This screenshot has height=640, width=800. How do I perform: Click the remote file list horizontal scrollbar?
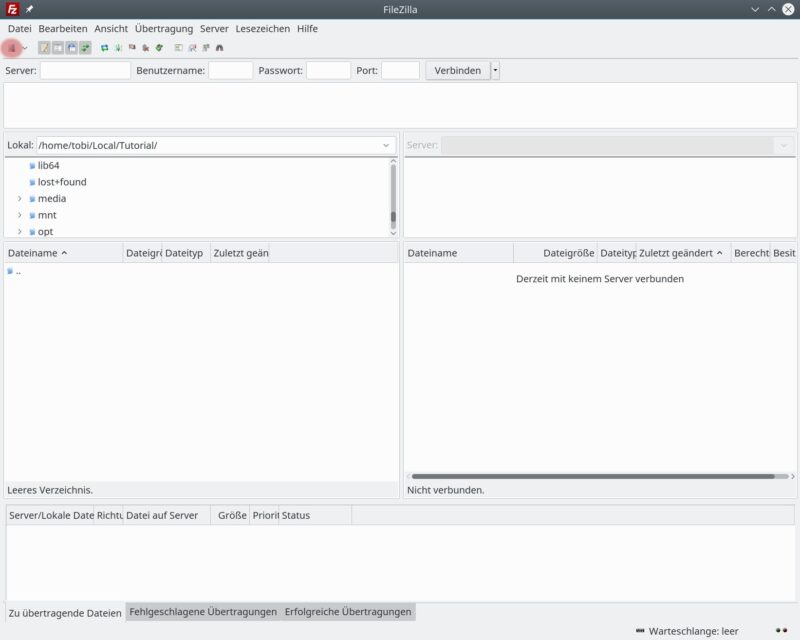pyautogui.click(x=593, y=476)
